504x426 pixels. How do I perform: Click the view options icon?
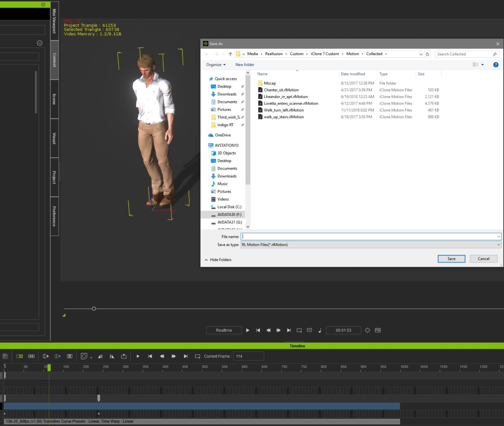pos(476,65)
